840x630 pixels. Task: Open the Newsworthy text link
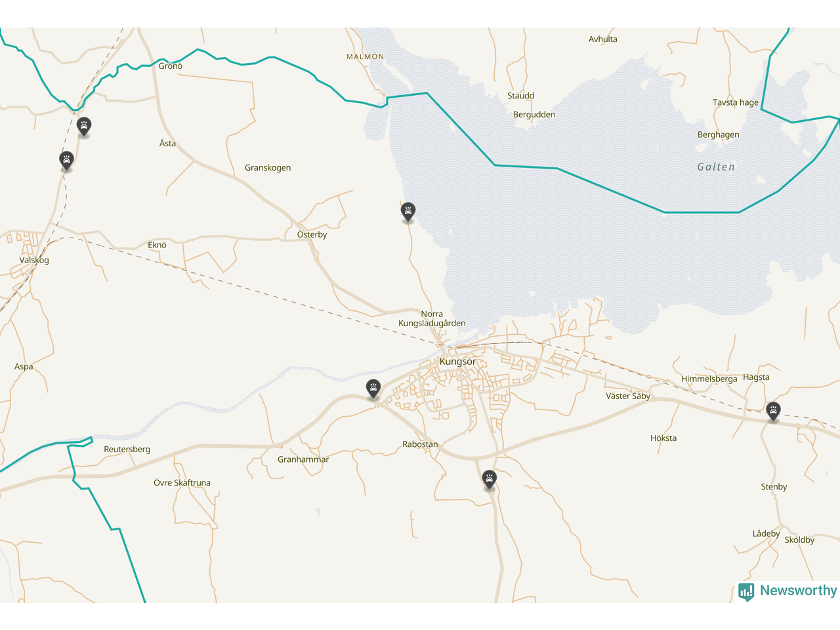tap(798, 591)
